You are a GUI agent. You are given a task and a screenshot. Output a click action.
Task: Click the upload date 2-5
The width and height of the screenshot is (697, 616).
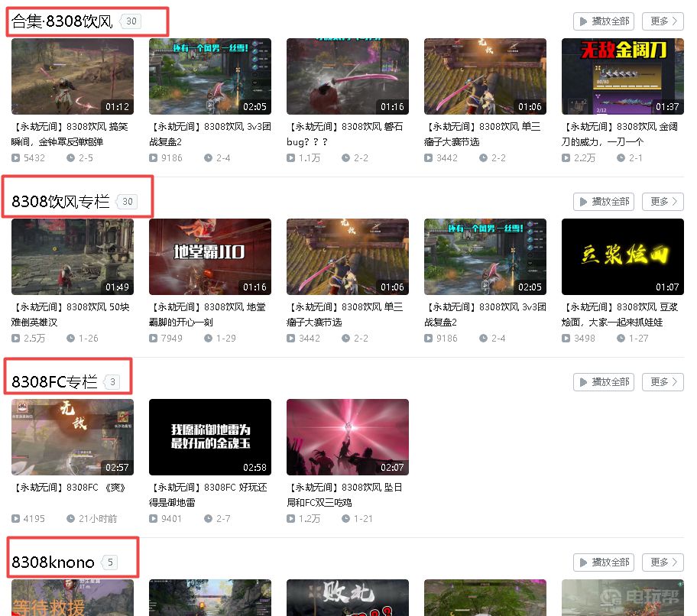click(x=86, y=157)
